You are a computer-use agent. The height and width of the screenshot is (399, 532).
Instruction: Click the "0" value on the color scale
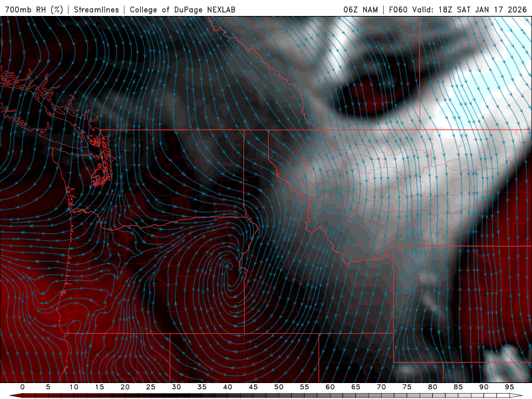[x=23, y=387]
